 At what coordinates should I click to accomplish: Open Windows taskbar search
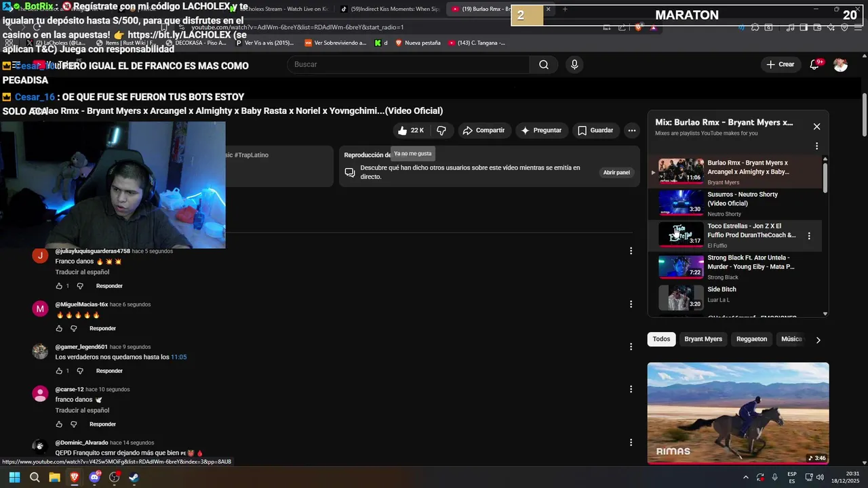pos(35,477)
